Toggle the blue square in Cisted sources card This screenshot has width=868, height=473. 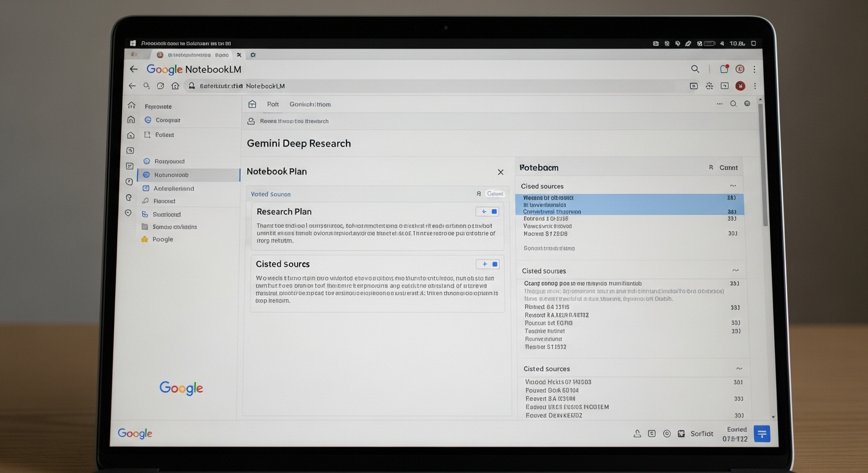494,264
